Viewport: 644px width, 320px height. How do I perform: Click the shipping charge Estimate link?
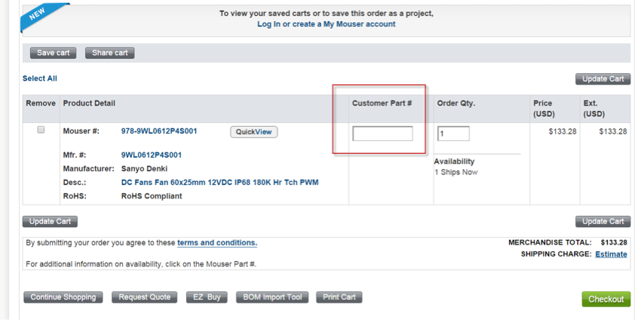611,254
